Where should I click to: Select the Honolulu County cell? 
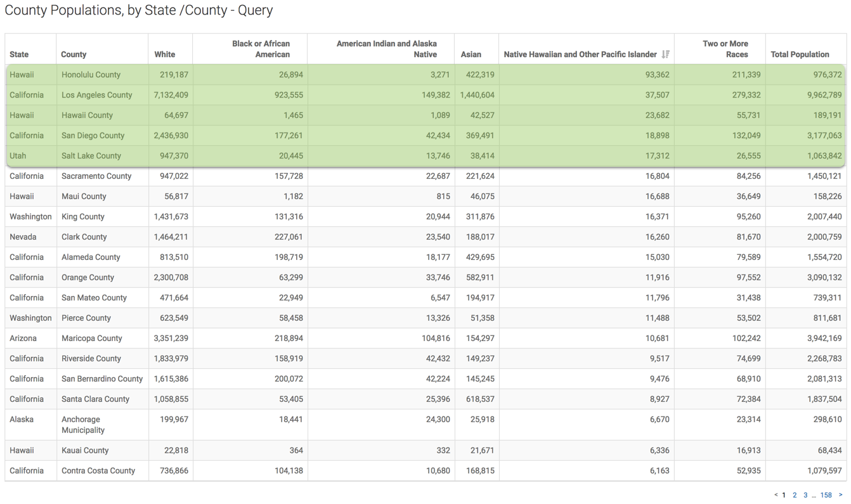tap(91, 75)
